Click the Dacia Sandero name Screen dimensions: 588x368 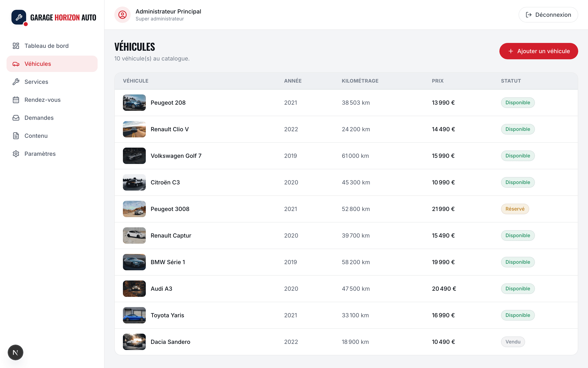click(x=170, y=342)
